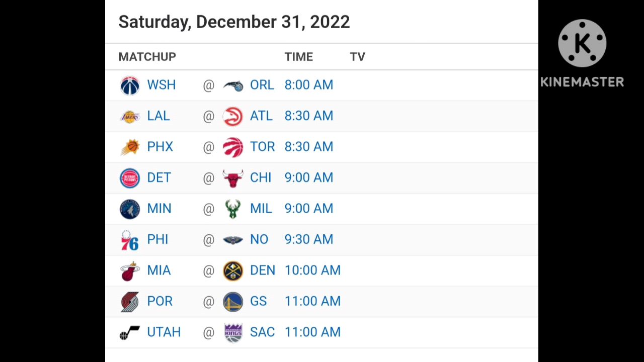Click the Washington Wizards team logo

tap(130, 85)
